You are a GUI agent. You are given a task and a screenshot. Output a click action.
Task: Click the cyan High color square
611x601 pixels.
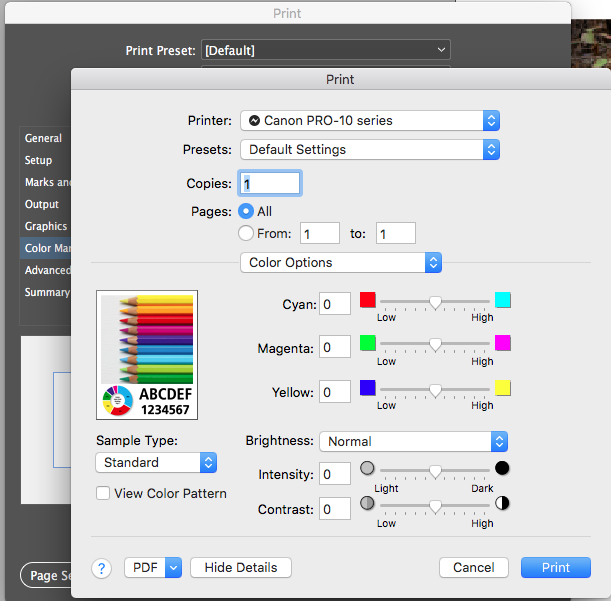point(503,300)
